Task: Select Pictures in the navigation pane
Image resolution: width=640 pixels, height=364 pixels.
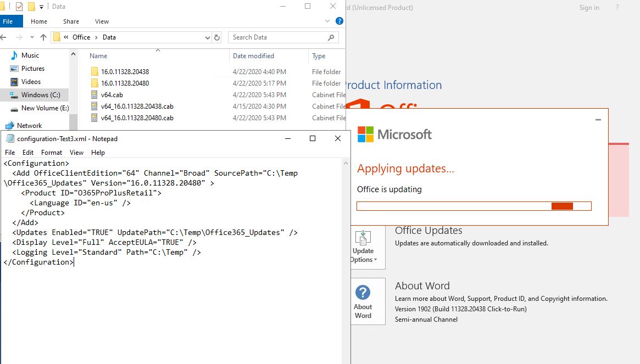Action: [32, 69]
